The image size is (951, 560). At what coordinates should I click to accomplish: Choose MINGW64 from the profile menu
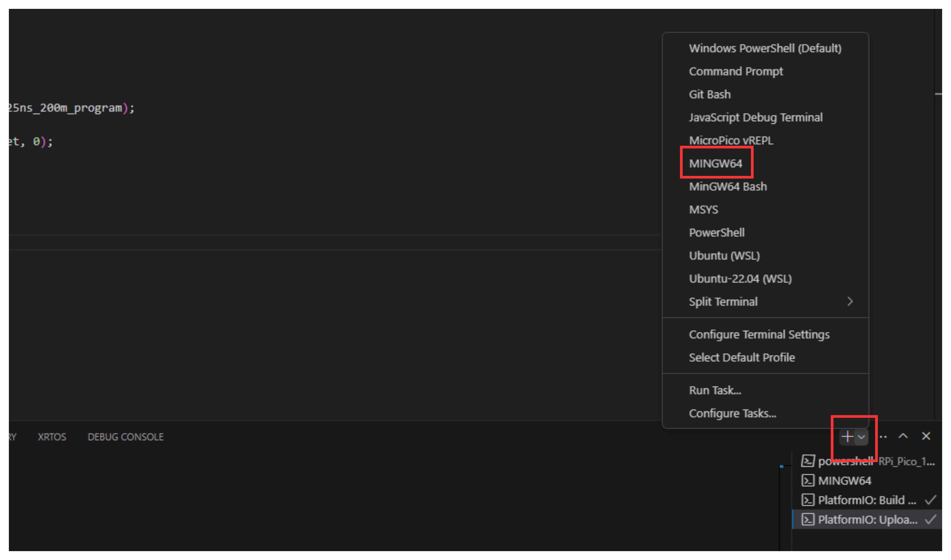tap(715, 163)
